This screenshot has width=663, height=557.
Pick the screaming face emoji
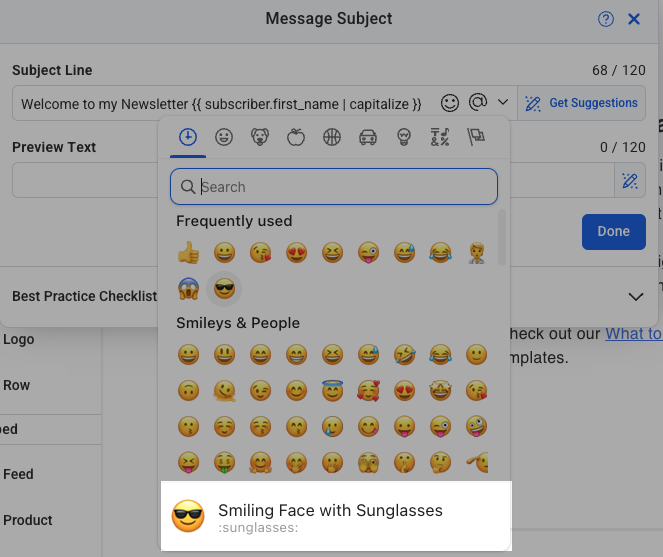[187, 289]
